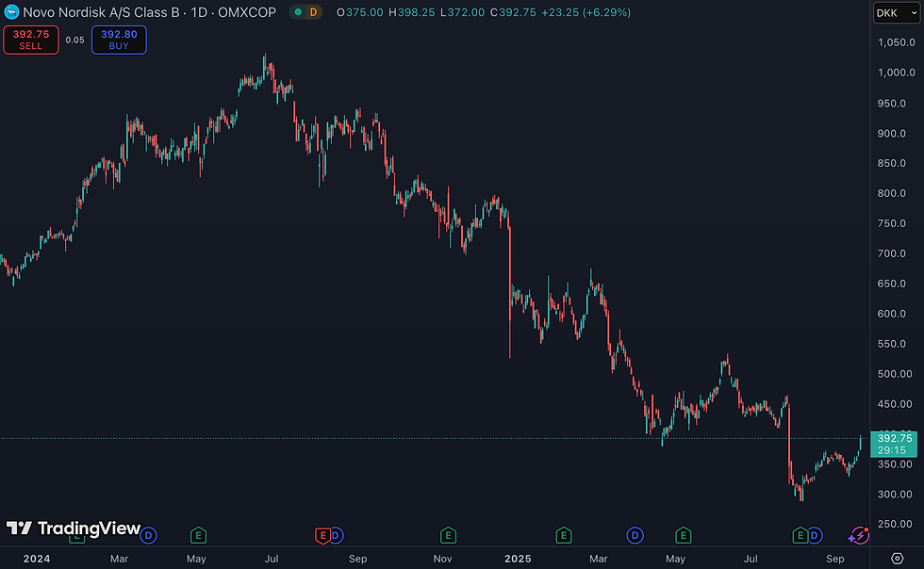
Task: Click the OMXCOP exchange label
Action: click(x=247, y=12)
